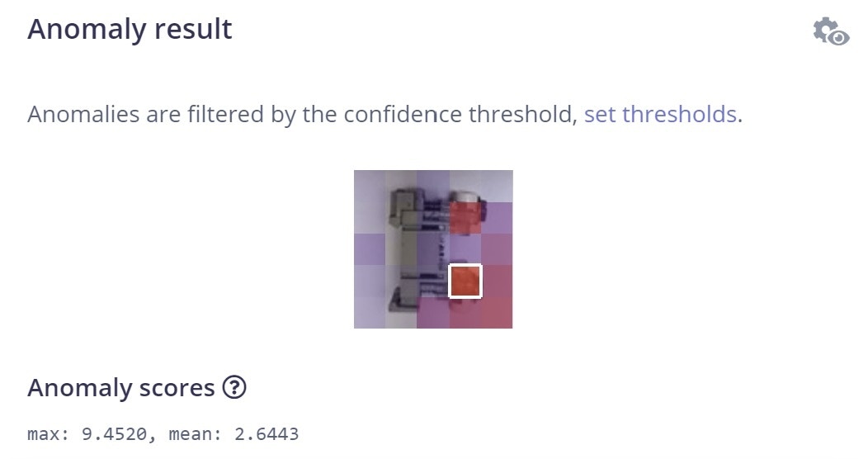Click the Anomaly result heading
Screen dimensions: 868x459
click(x=130, y=30)
